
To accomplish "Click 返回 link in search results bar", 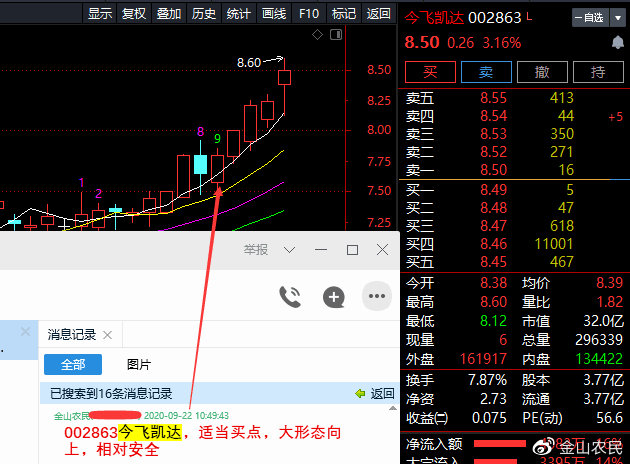I will click(x=382, y=393).
